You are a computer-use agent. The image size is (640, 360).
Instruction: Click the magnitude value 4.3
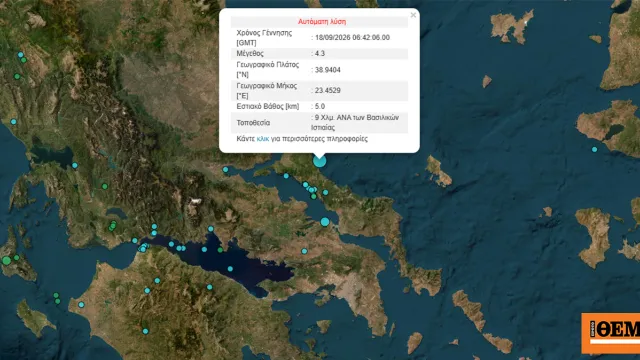click(320, 53)
